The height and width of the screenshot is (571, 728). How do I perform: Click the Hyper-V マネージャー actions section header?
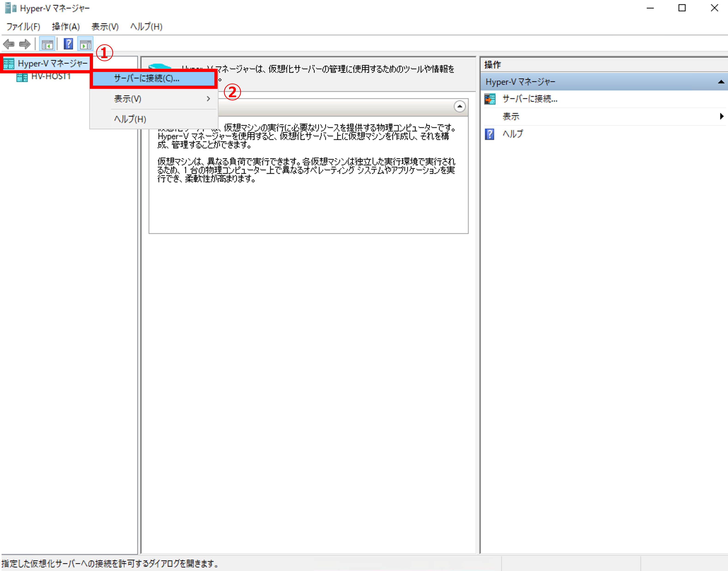point(604,82)
